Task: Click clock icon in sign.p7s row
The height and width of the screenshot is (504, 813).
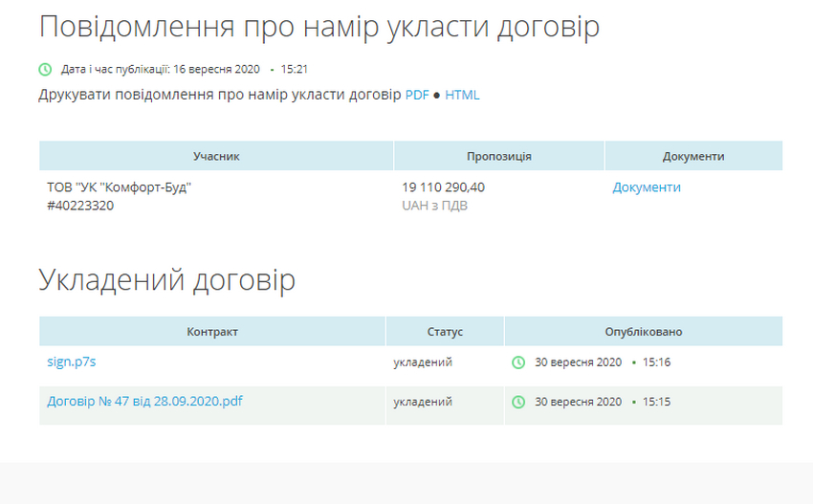Action: point(518,362)
